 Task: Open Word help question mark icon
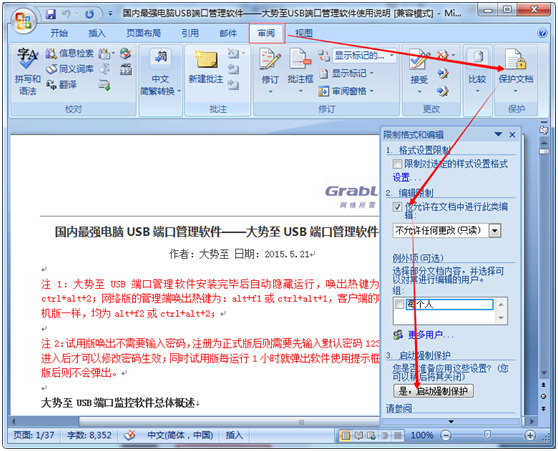point(542,33)
